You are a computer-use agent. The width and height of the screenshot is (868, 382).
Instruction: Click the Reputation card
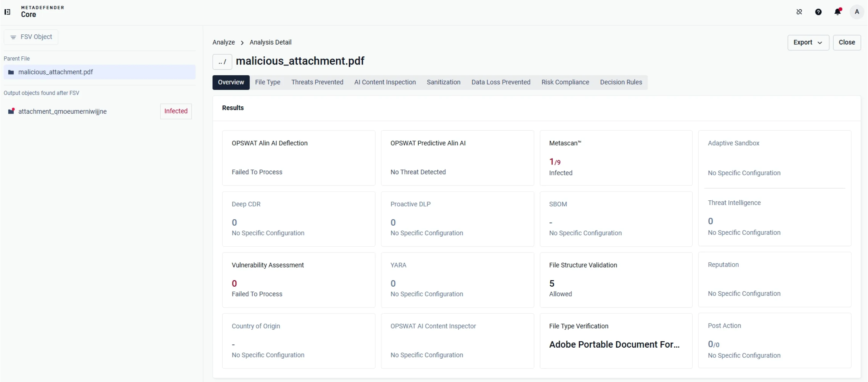775,279
